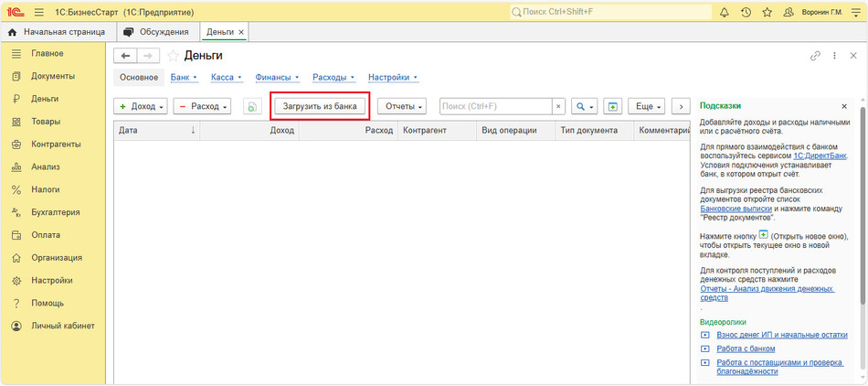Open the main hamburger menu
Screen dimensions: 868x386
38,12
